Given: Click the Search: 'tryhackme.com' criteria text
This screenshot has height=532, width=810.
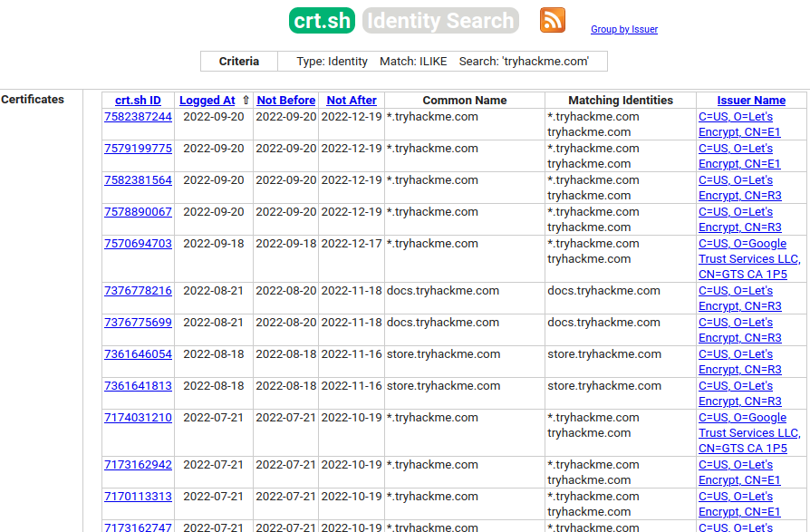Looking at the screenshot, I should coord(524,62).
